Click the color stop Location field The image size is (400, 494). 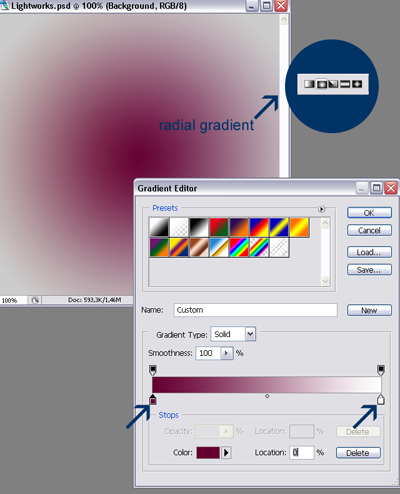(302, 453)
